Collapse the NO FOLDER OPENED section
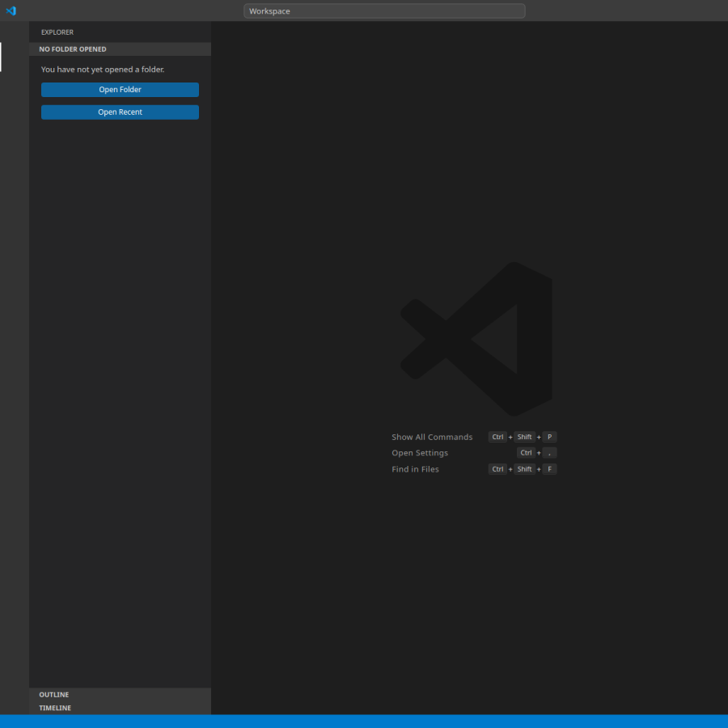 click(x=120, y=49)
